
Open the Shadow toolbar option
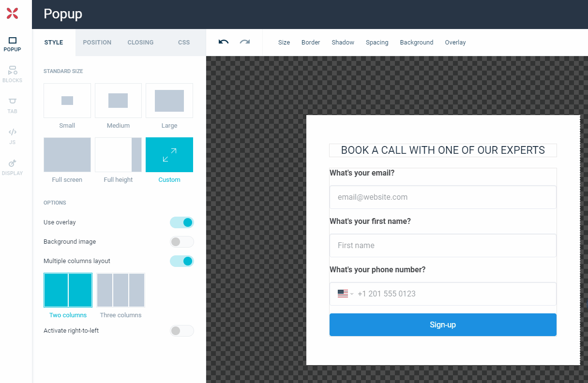pos(343,43)
